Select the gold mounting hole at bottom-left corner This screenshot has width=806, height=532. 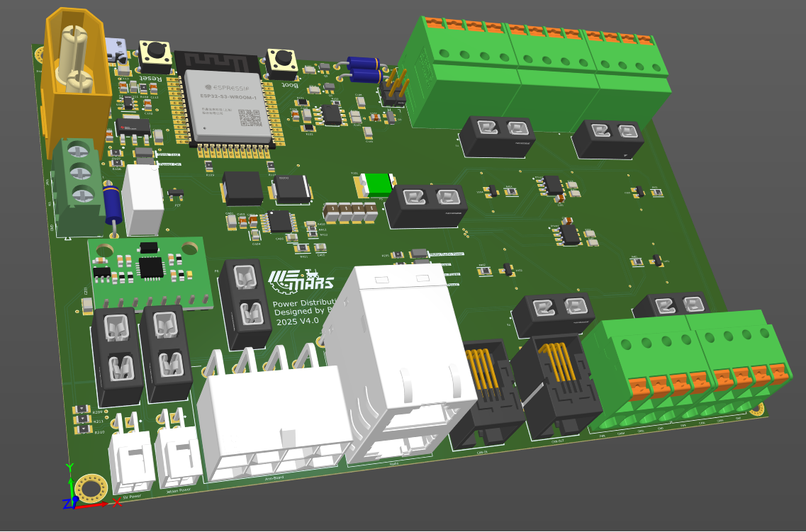coord(91,489)
